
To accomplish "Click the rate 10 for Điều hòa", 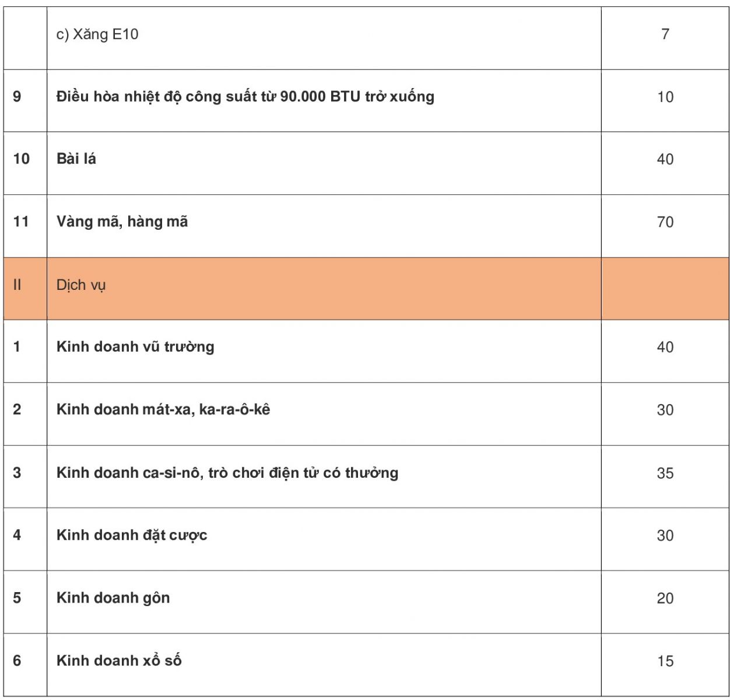I will tap(665, 97).
